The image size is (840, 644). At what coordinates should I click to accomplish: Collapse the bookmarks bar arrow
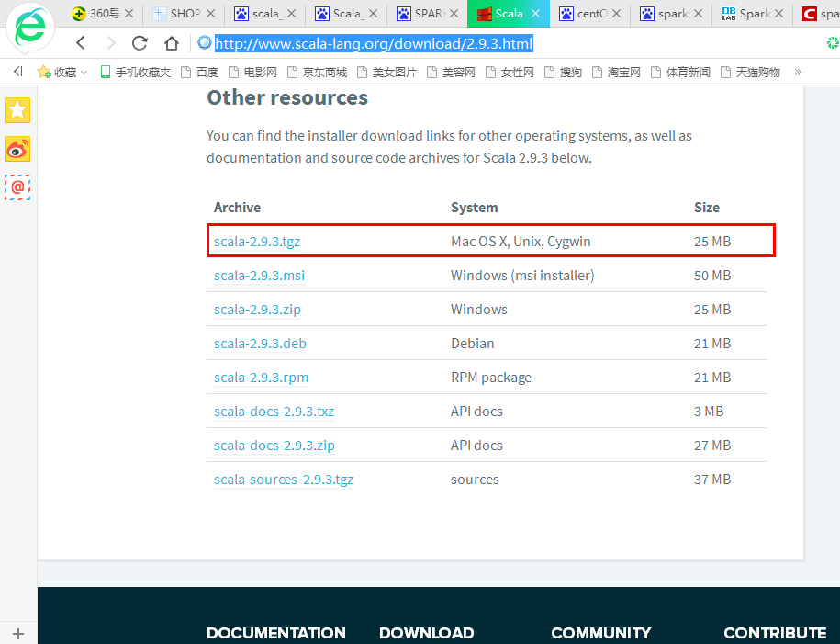(x=18, y=72)
